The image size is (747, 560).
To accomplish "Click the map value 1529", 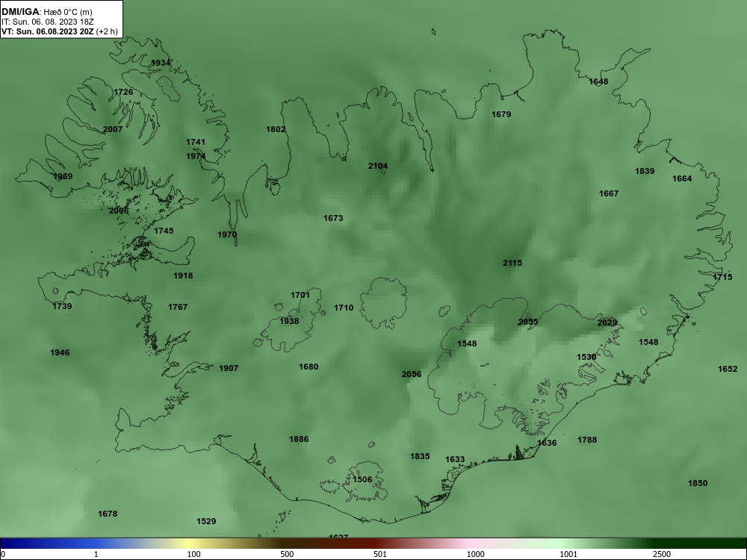I will (206, 521).
